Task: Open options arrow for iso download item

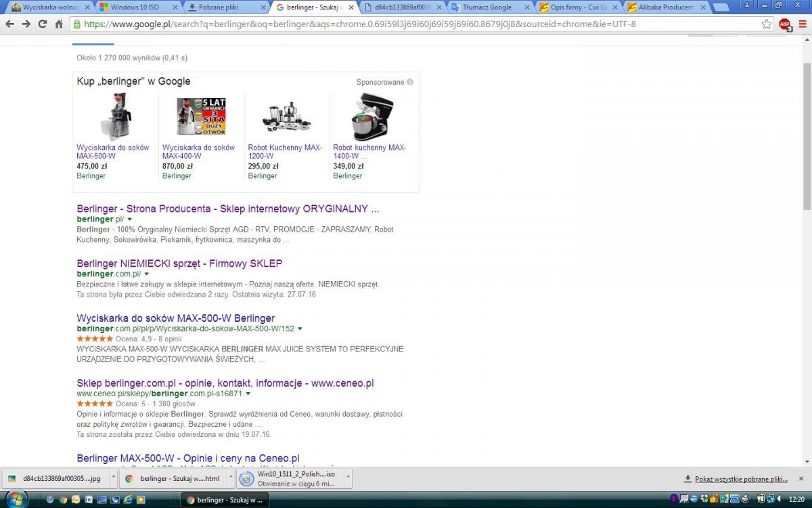Action: click(x=348, y=478)
